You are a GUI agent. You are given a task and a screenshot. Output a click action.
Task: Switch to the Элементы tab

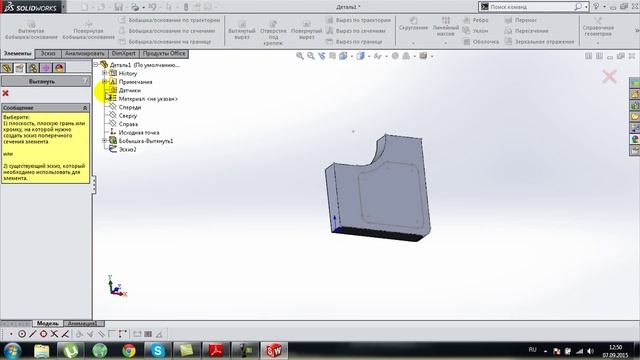pyautogui.click(x=18, y=53)
